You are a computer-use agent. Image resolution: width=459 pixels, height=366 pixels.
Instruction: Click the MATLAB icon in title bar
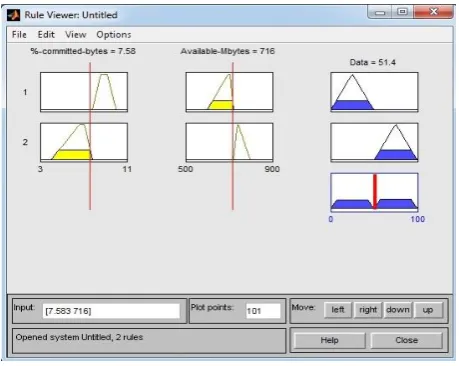click(14, 15)
